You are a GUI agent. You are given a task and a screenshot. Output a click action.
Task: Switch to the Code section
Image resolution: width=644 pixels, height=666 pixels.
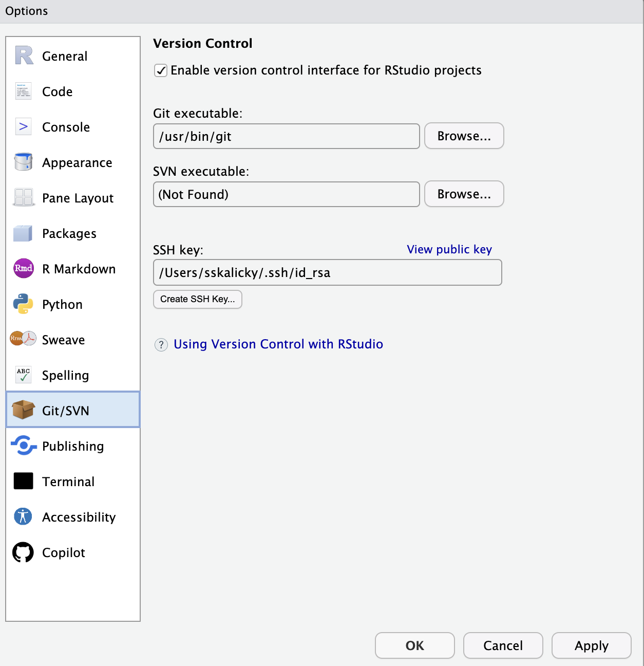(58, 91)
